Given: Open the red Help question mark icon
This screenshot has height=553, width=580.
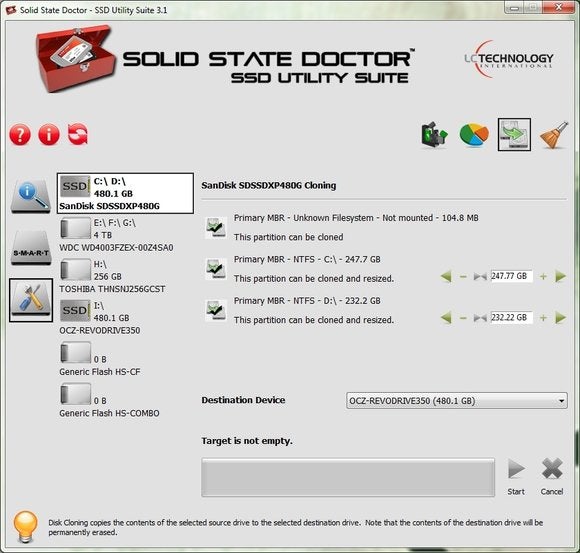Looking at the screenshot, I should (x=20, y=134).
